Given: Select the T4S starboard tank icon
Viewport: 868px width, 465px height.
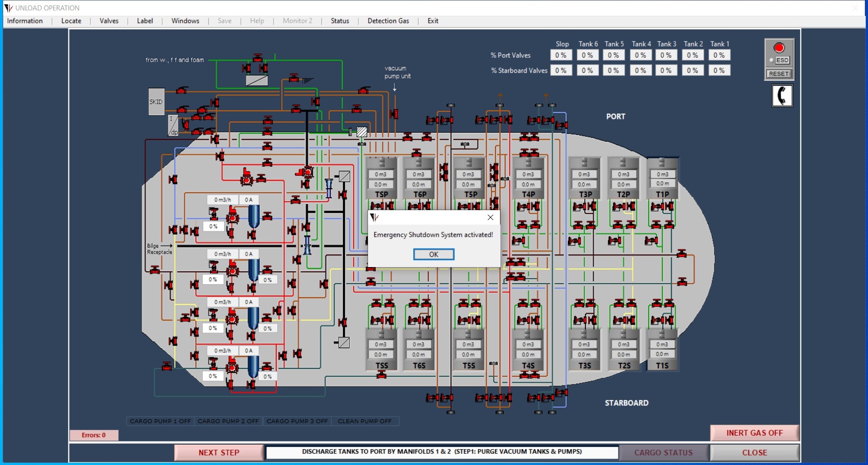Looking at the screenshot, I should [528, 350].
